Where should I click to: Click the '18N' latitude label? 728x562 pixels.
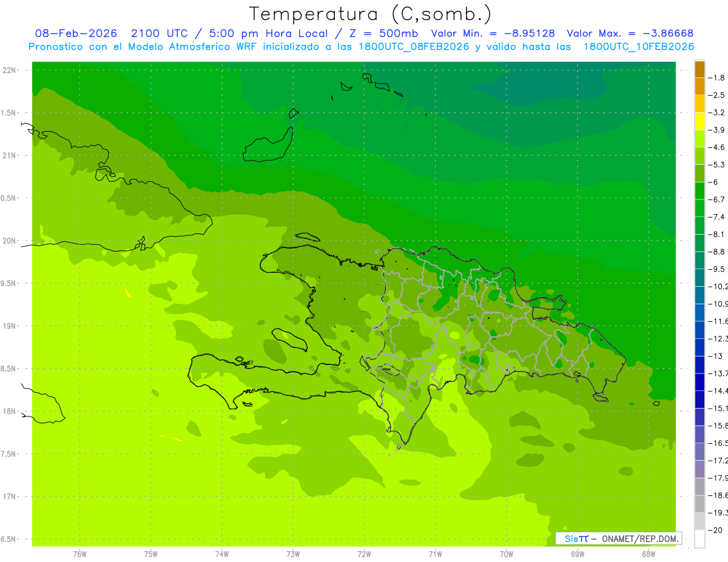[10, 411]
